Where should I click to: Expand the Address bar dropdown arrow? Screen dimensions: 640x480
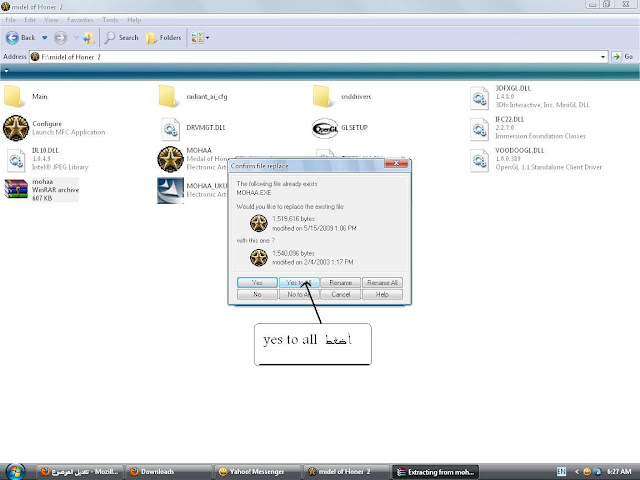pyautogui.click(x=603, y=57)
